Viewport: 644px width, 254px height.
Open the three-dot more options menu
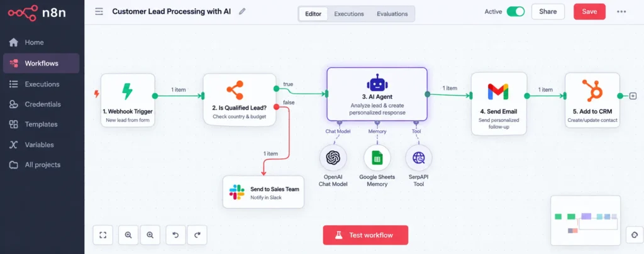pyautogui.click(x=621, y=11)
